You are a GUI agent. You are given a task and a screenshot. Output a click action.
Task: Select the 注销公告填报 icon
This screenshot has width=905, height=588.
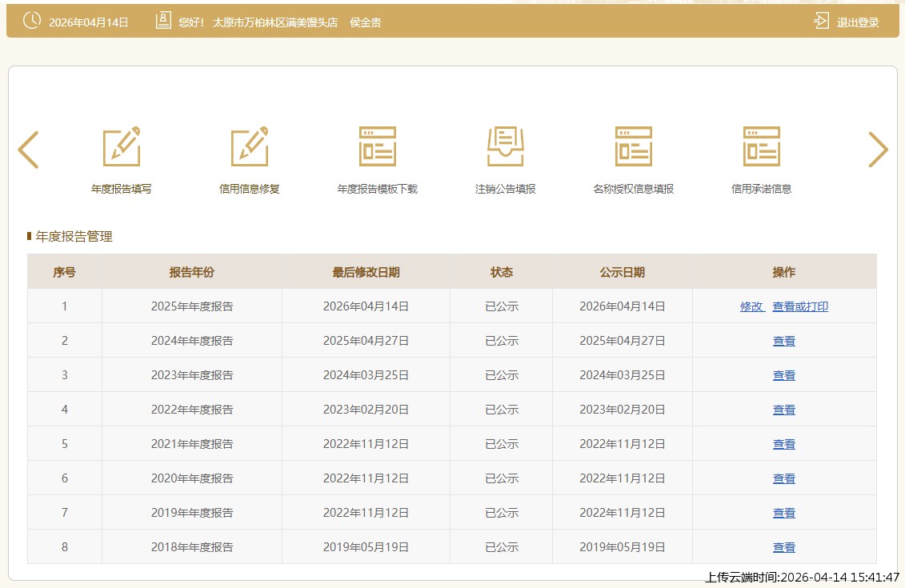(506, 147)
